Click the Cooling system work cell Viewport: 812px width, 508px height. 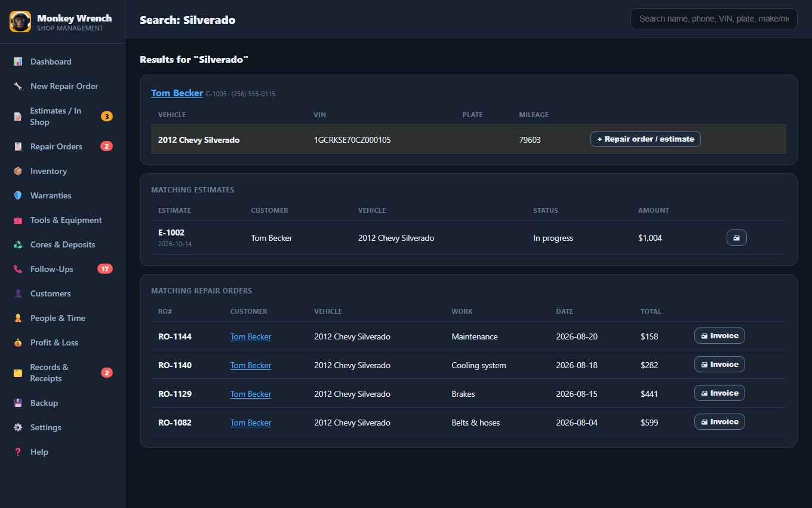pyautogui.click(x=479, y=365)
